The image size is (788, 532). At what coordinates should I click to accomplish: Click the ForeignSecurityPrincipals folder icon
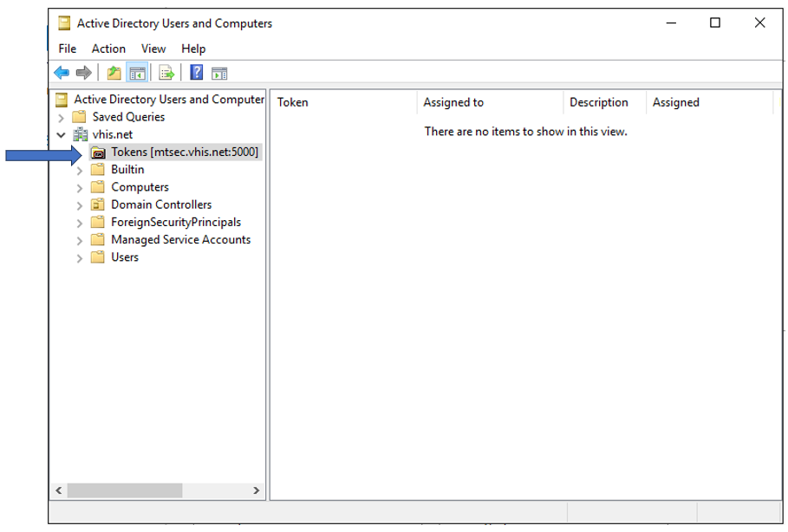97,223
